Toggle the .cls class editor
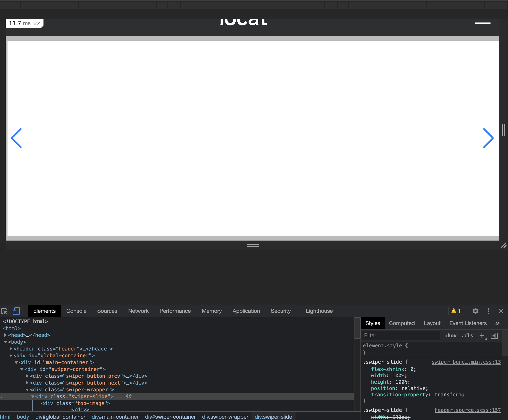The height and width of the screenshot is (420, 508). point(467,336)
